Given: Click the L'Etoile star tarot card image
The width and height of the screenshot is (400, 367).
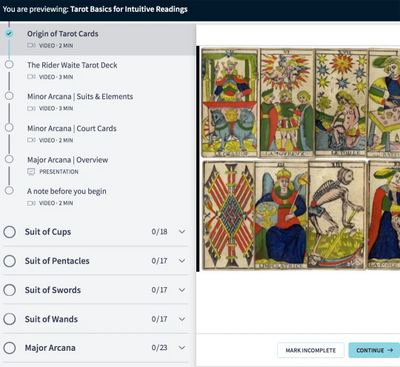Looking at the screenshot, I should click(341, 103).
